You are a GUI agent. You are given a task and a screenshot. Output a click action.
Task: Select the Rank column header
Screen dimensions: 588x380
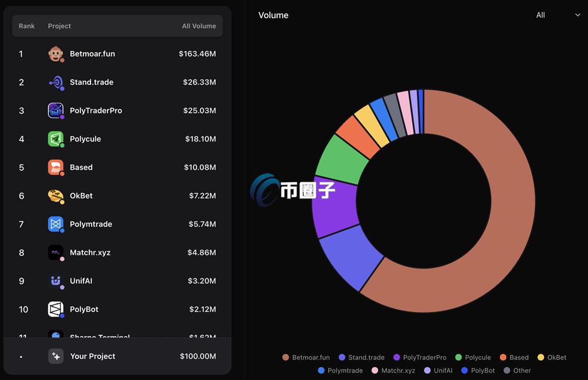(26, 26)
